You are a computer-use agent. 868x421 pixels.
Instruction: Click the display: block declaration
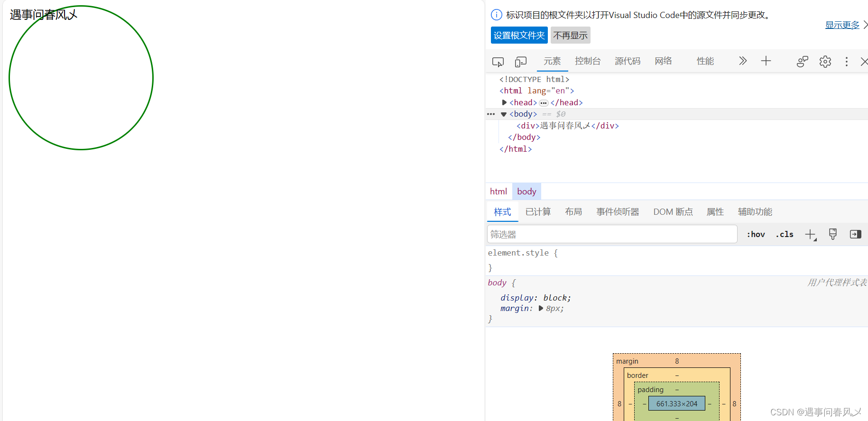point(536,298)
